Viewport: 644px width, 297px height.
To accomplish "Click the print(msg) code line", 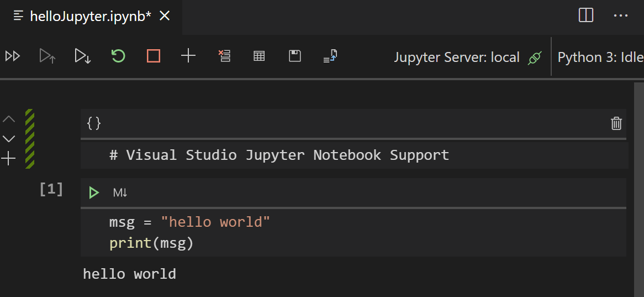I will pos(151,243).
